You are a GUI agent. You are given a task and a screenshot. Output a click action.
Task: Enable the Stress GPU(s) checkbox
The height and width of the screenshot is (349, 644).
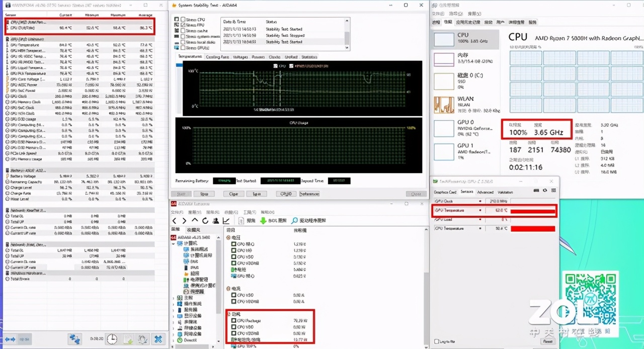[183, 48]
